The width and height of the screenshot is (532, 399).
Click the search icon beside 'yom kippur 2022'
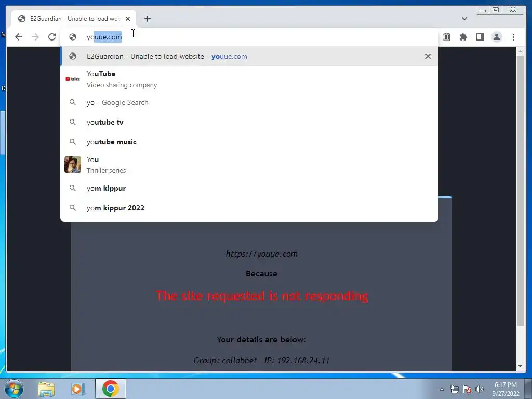pos(73,208)
